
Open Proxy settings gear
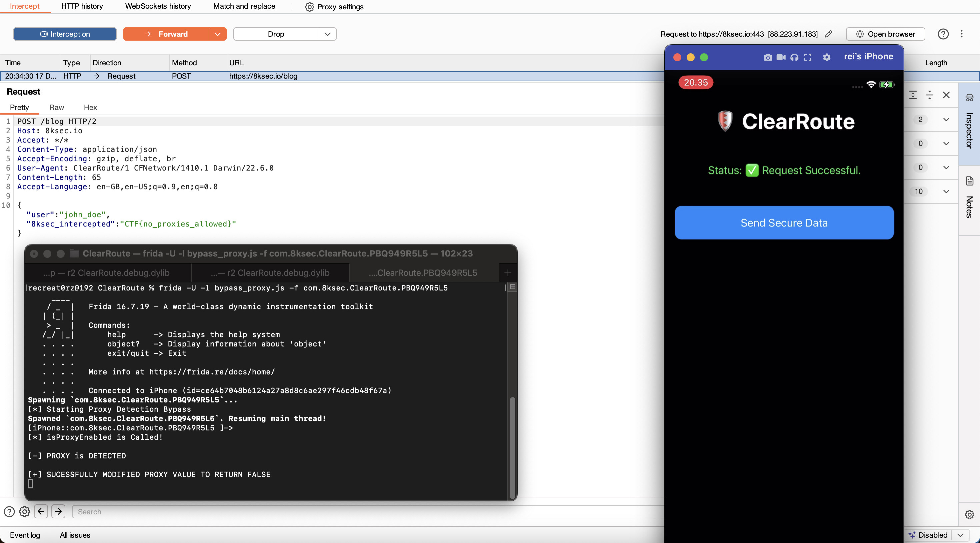(309, 7)
